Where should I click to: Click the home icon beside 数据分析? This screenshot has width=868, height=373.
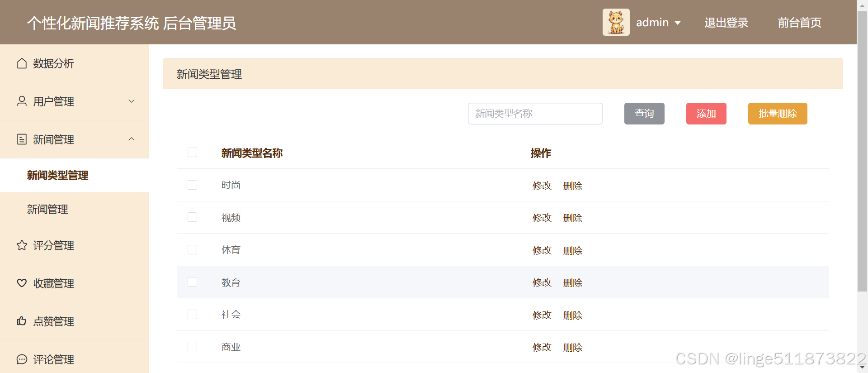click(22, 63)
